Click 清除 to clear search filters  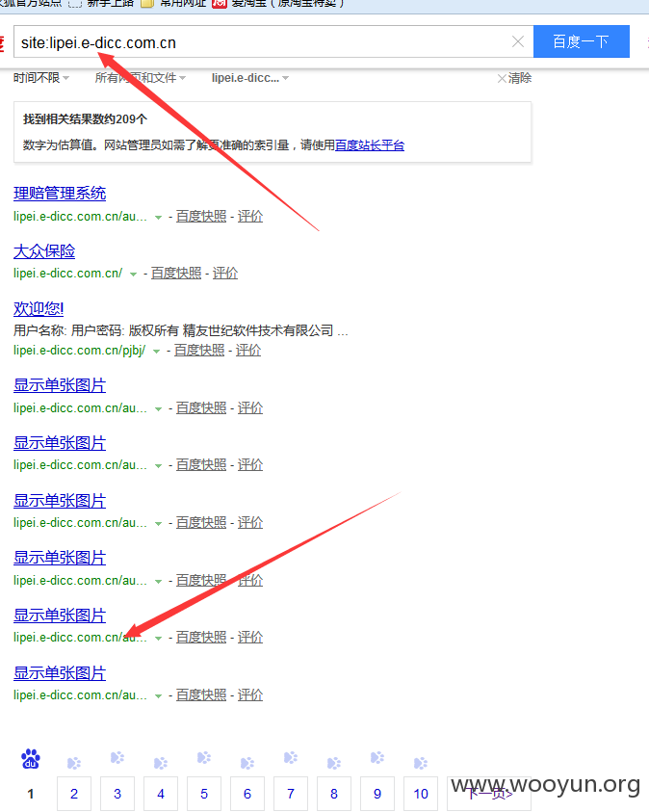tap(514, 78)
